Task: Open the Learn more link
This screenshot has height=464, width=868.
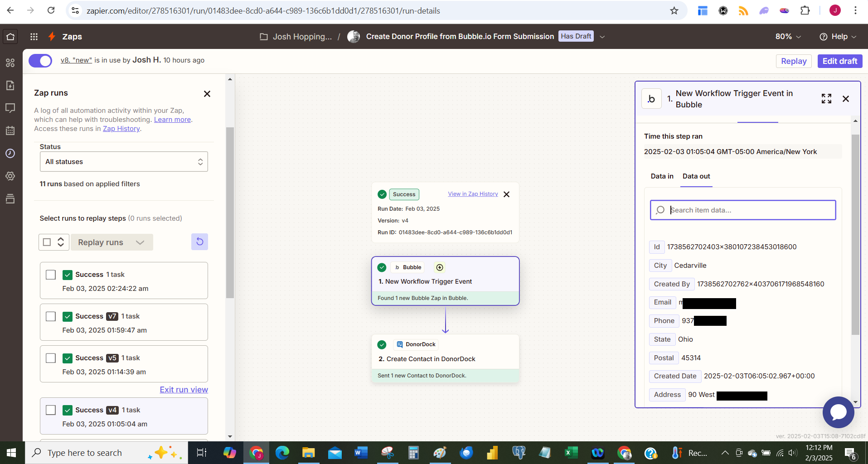Action: pyautogui.click(x=172, y=120)
